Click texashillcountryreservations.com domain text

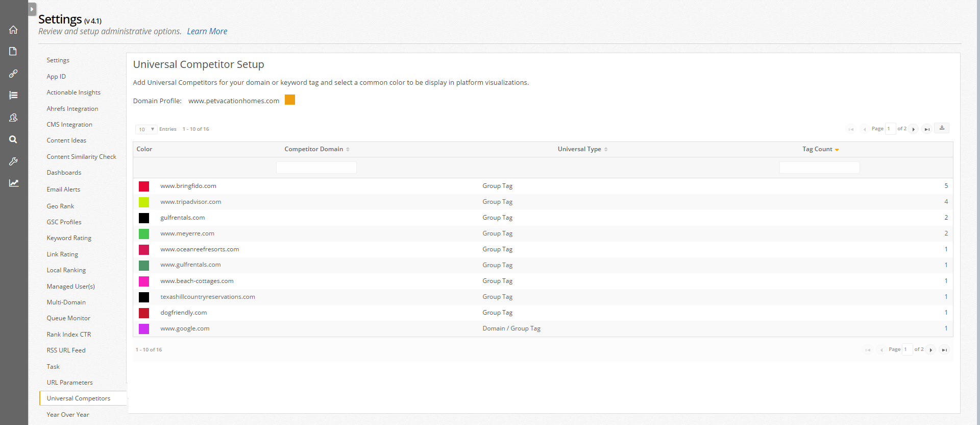[x=208, y=297]
